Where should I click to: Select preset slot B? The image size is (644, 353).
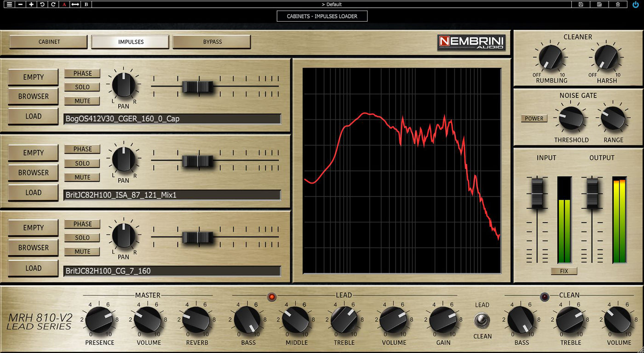point(86,4)
